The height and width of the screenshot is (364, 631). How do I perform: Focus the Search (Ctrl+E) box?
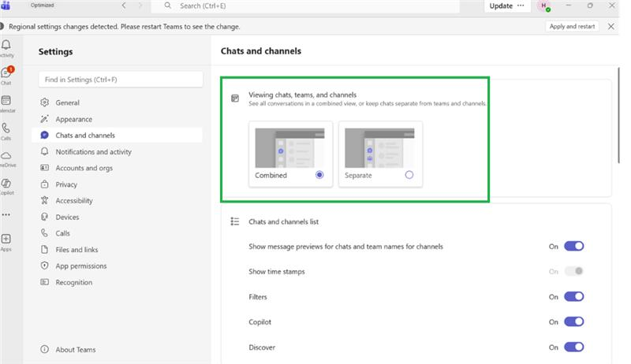pyautogui.click(x=305, y=6)
